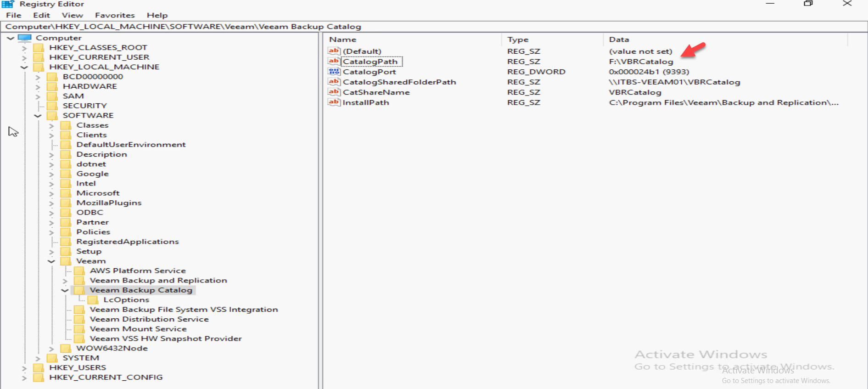Open the Help menu
The height and width of the screenshot is (389, 868).
point(157,15)
